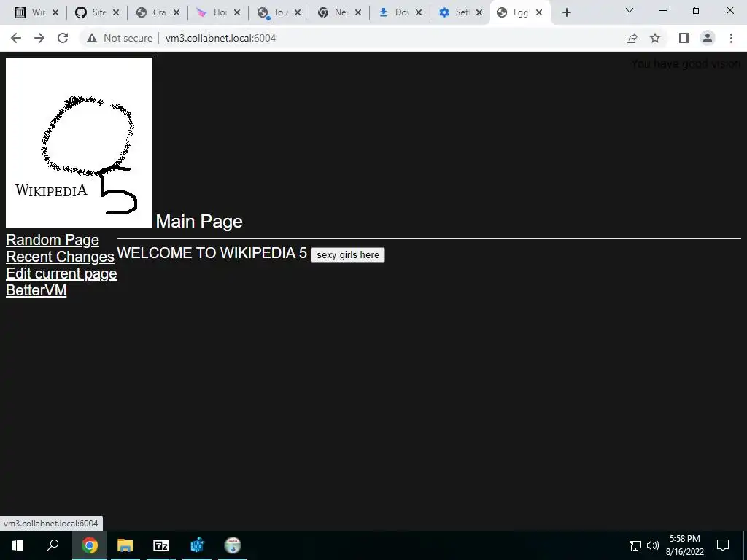Close the Hor tab

(237, 12)
